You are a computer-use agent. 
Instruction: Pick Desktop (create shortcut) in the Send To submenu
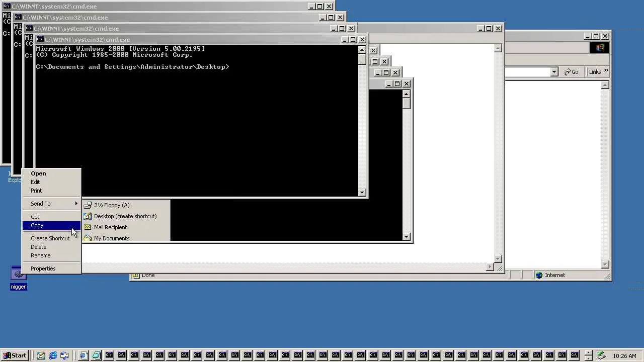(126, 216)
